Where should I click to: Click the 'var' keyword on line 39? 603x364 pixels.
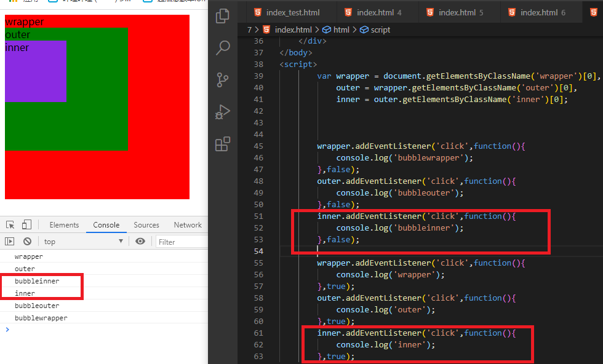[x=324, y=76]
